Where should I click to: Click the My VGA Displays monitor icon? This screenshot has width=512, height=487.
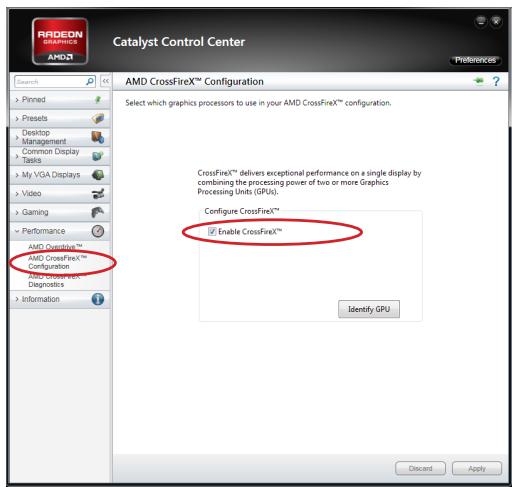point(98,175)
